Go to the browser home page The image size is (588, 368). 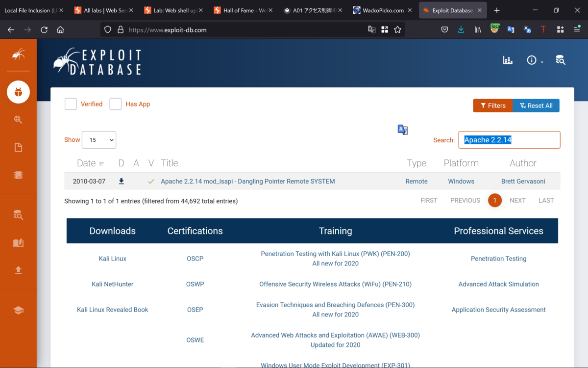coord(60,30)
